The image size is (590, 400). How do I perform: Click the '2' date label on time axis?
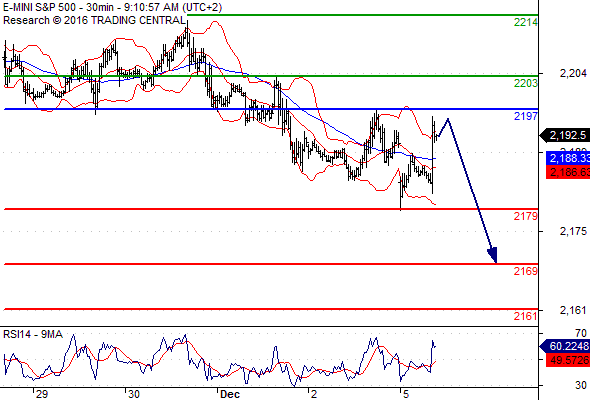coord(314,394)
